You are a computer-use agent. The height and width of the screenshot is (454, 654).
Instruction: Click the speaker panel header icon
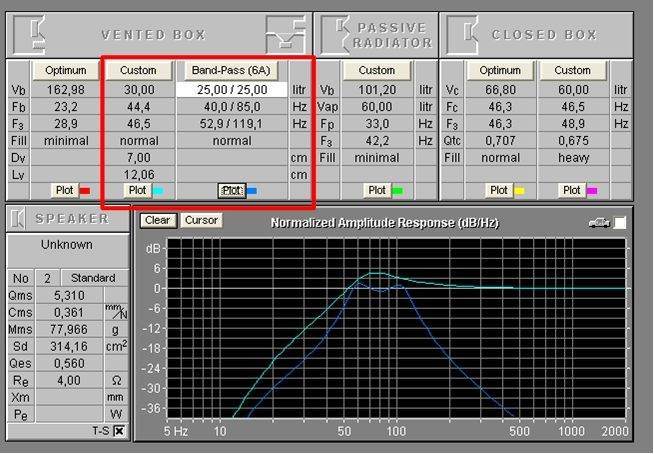[x=20, y=218]
